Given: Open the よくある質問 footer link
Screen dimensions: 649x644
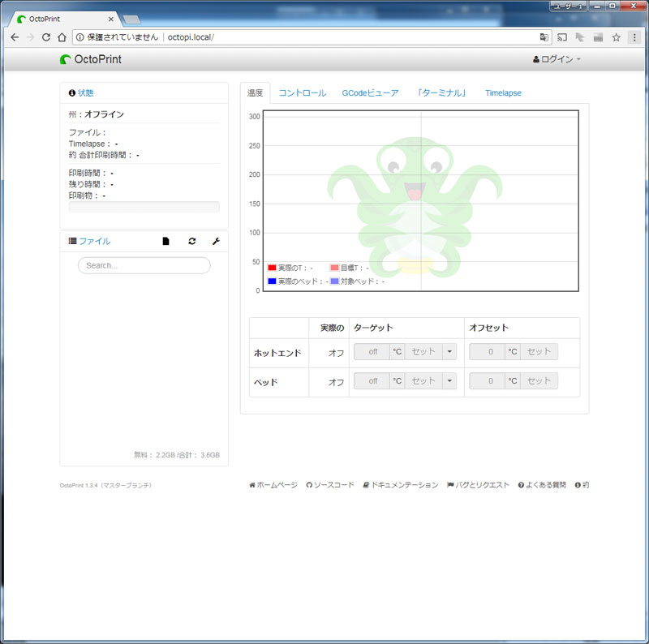Looking at the screenshot, I should [542, 485].
